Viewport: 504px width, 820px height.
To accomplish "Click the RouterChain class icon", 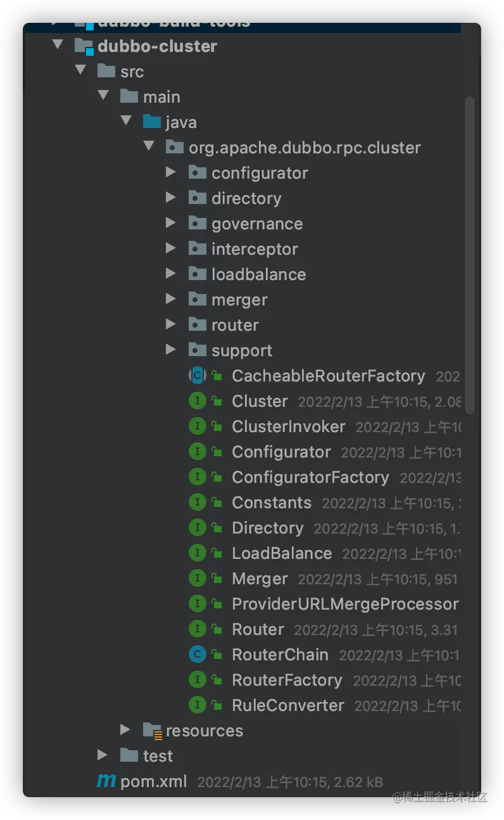I will pos(198,655).
